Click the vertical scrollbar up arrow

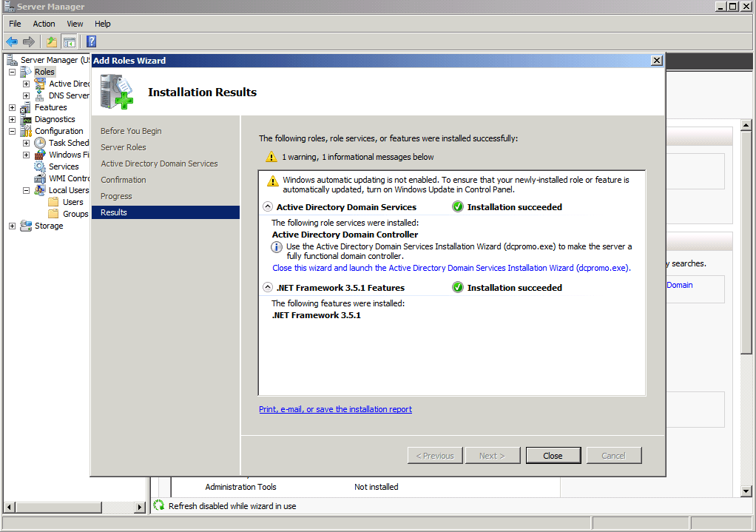[x=746, y=125]
